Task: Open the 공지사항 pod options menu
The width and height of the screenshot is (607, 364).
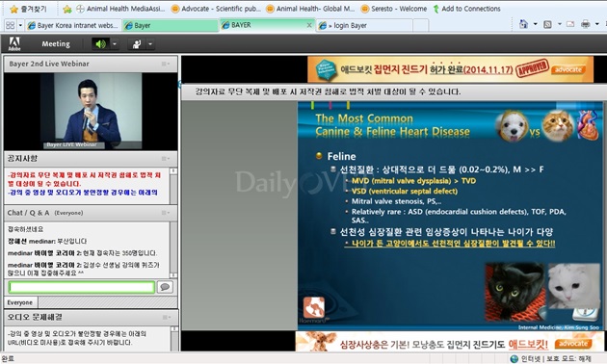Action: click(x=166, y=159)
